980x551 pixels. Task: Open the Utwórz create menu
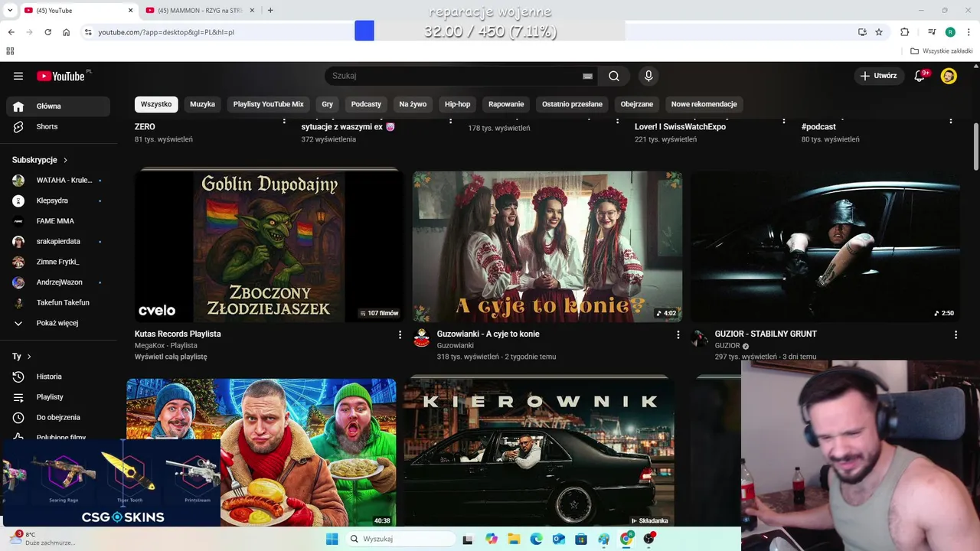click(878, 76)
